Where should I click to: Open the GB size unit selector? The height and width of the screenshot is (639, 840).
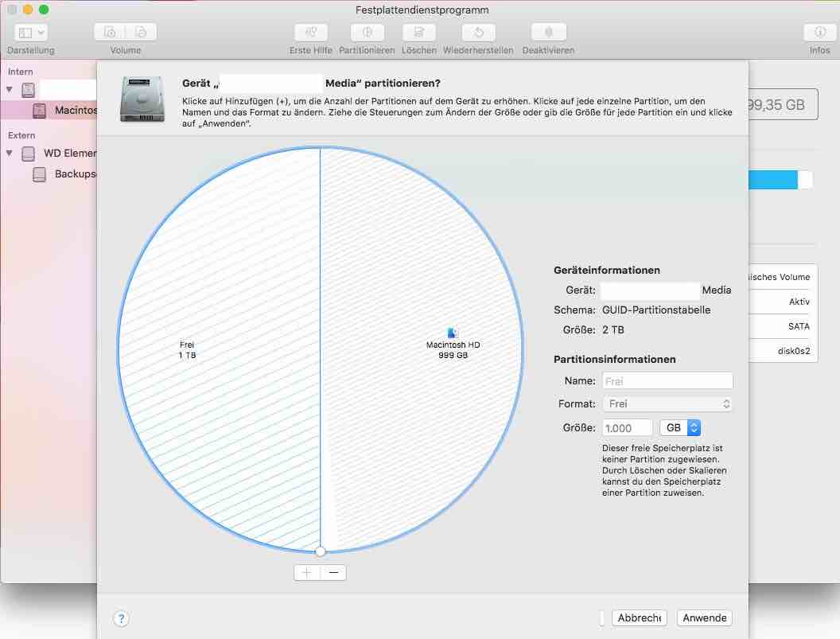click(680, 428)
